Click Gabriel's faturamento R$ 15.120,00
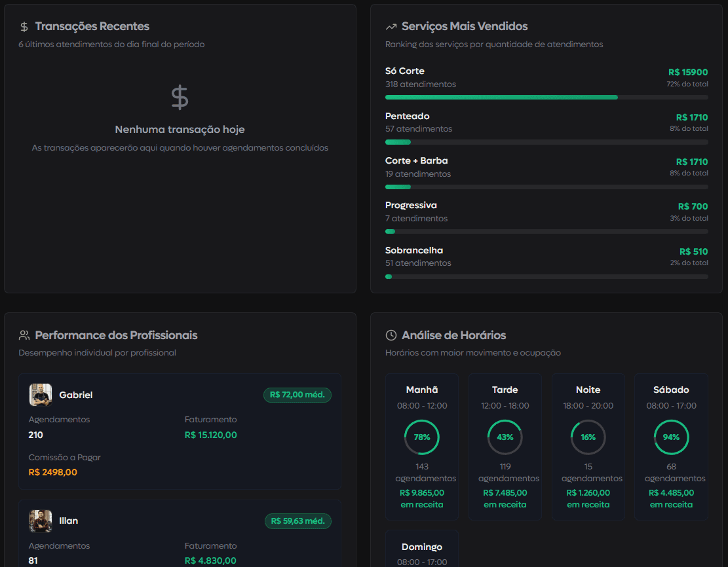 click(x=211, y=435)
